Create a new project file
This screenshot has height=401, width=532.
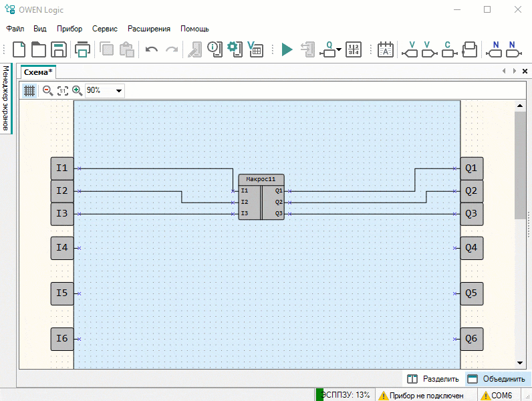pyautogui.click(x=20, y=49)
